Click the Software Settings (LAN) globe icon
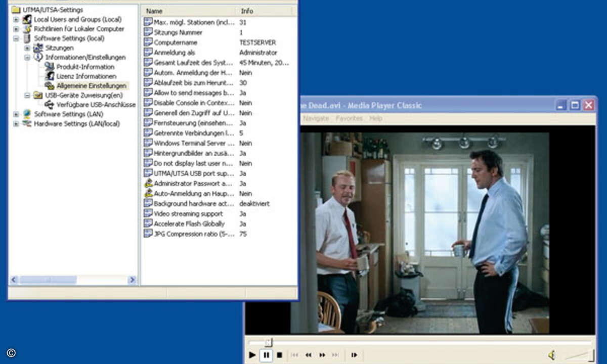The height and width of the screenshot is (364, 607). click(27, 114)
